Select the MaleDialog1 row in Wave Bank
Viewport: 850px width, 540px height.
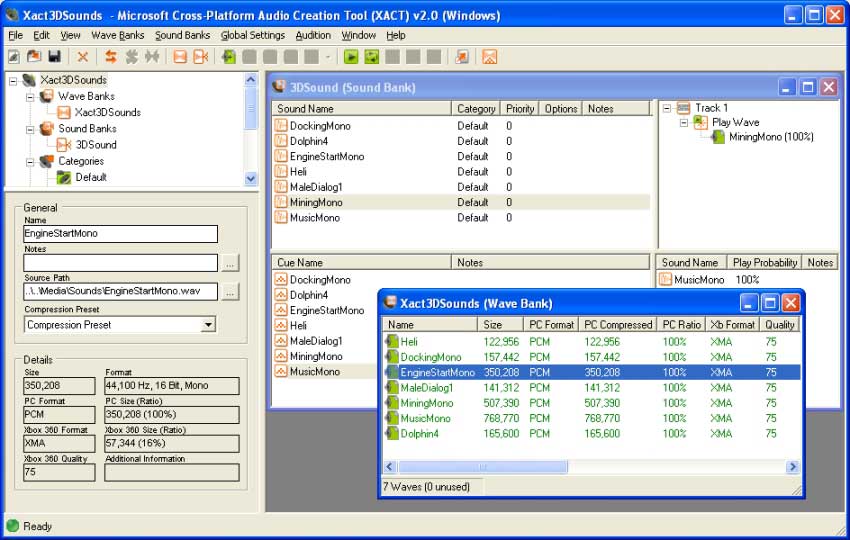(591, 388)
